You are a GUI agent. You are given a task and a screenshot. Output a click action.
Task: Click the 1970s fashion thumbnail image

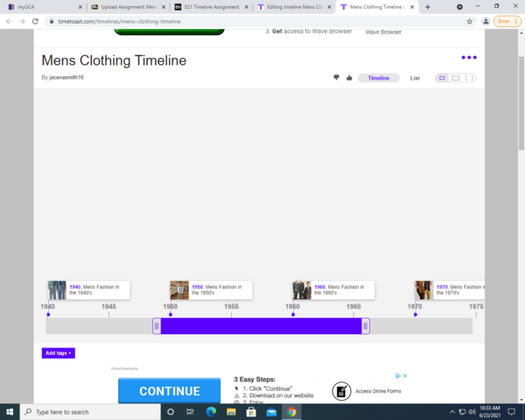click(x=423, y=290)
